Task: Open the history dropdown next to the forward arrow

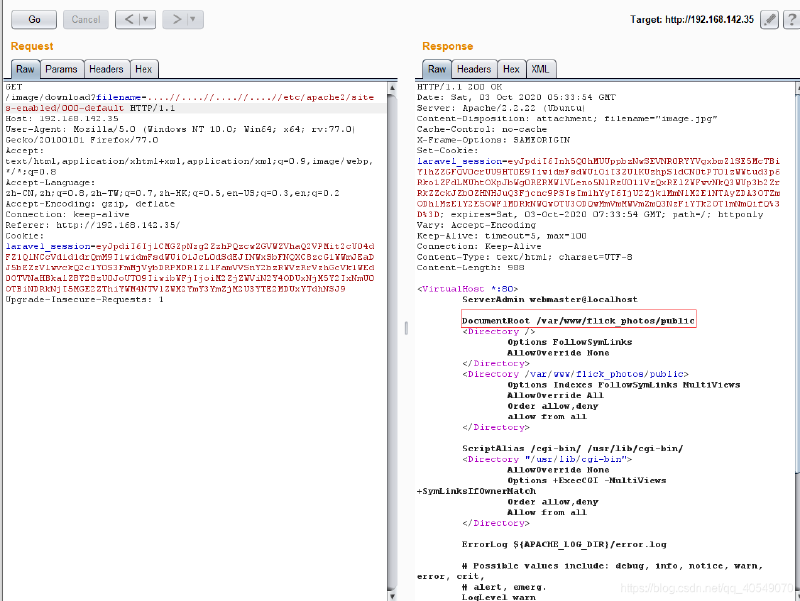Action: 194,19
